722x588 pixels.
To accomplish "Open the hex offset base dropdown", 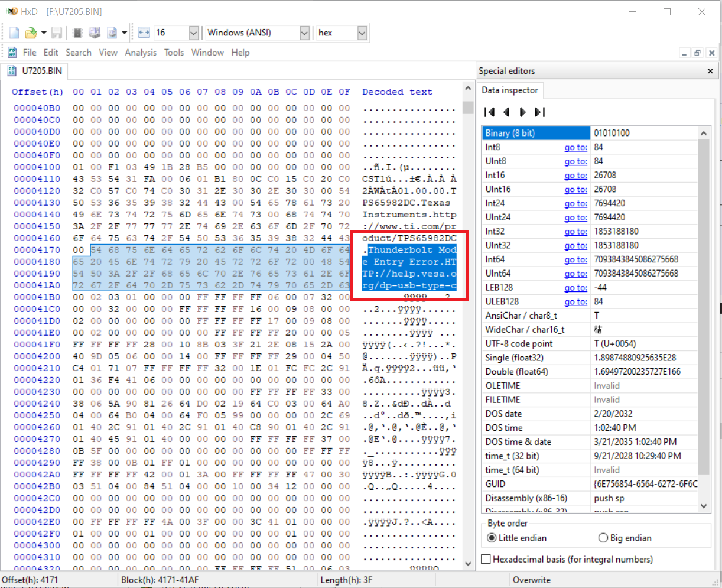I will point(362,33).
